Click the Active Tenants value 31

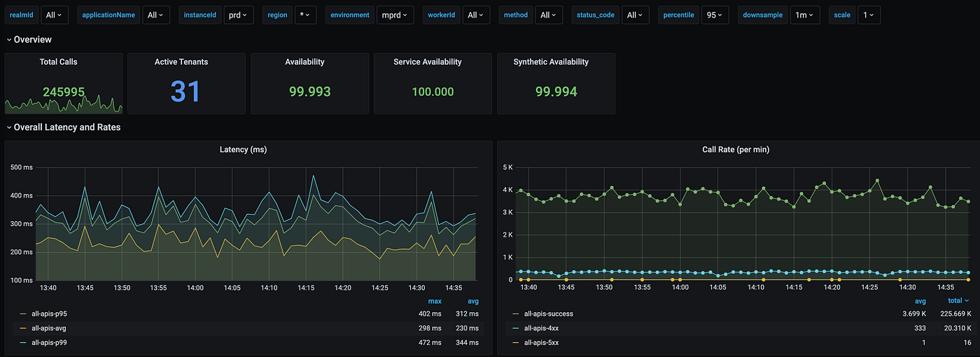click(185, 92)
